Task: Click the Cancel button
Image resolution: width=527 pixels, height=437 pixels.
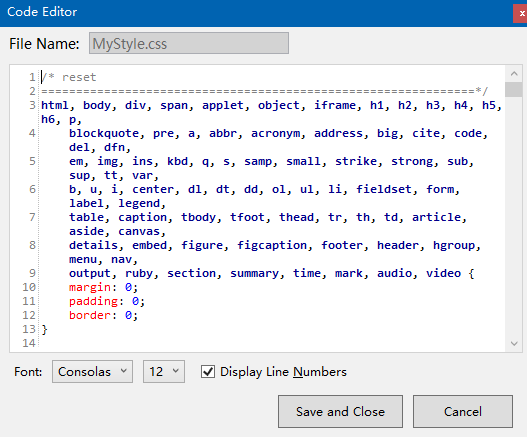Action: [x=463, y=411]
